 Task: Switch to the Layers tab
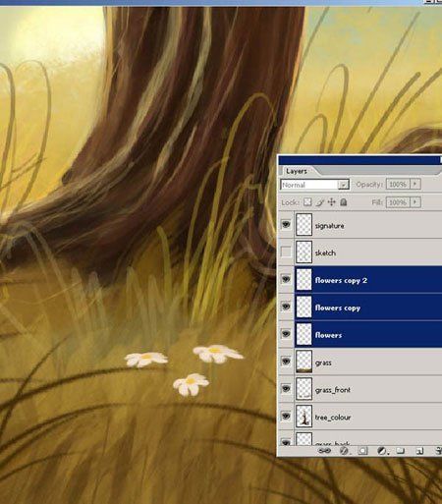297,171
